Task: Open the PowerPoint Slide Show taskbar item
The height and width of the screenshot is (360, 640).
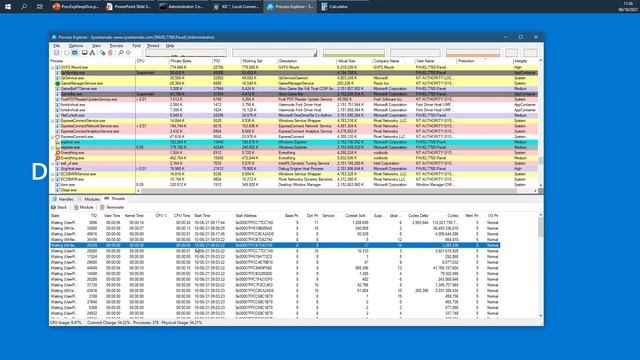Action: click(129, 7)
